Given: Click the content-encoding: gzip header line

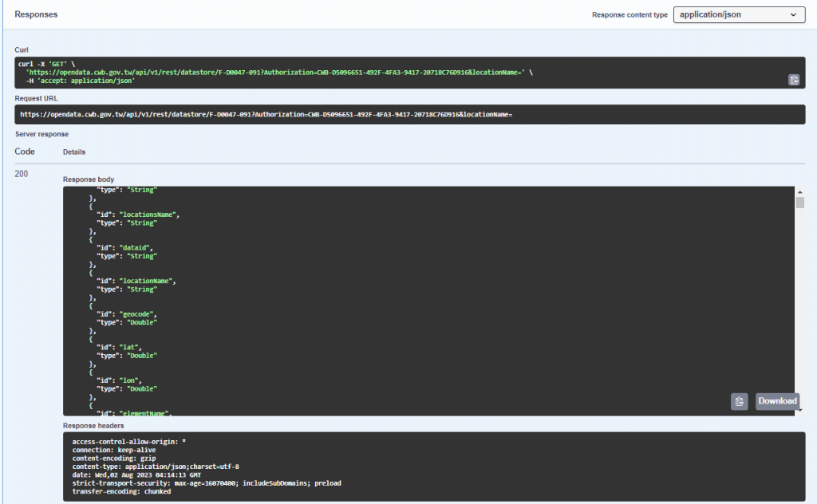Looking at the screenshot, I should [113, 459].
